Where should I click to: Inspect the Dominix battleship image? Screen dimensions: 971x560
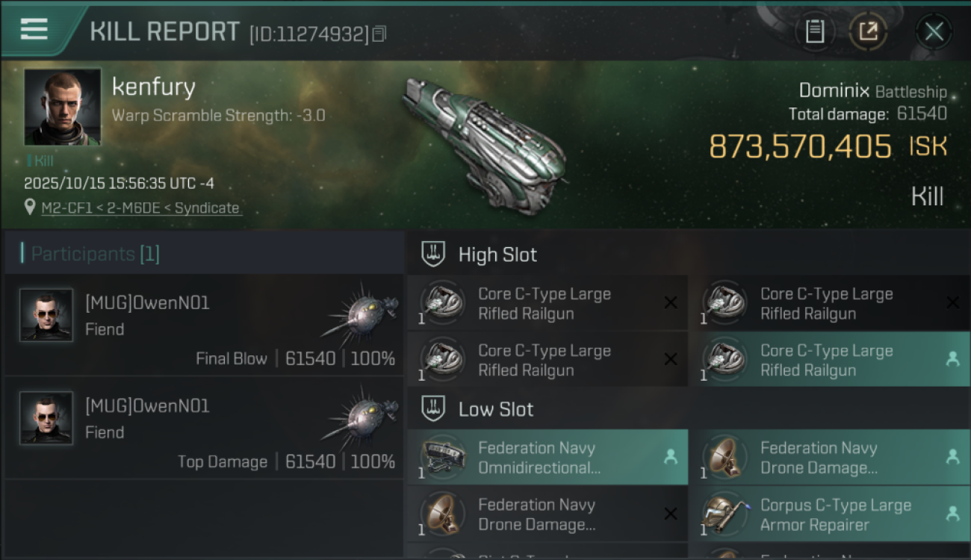point(485,142)
